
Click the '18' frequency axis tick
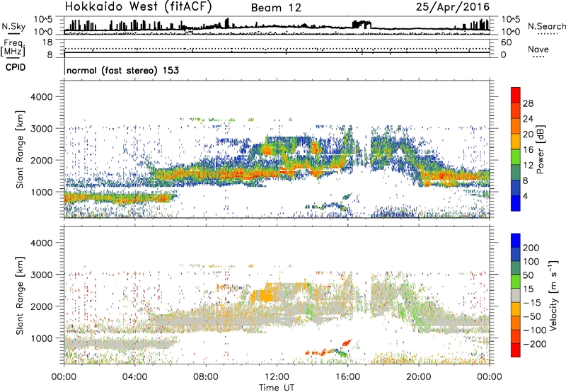[47, 42]
